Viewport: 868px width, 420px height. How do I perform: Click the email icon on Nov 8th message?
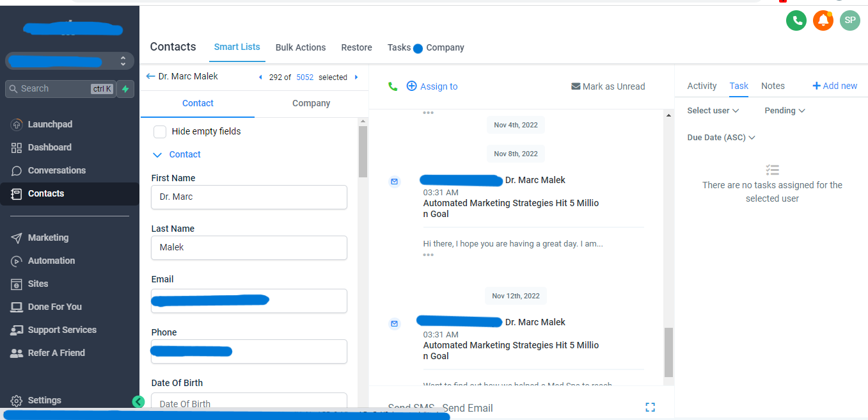pos(395,182)
